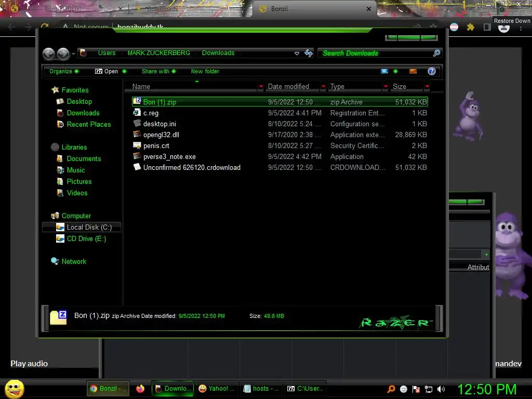Click the taskbar clock 12:50 PM

pyautogui.click(x=487, y=389)
